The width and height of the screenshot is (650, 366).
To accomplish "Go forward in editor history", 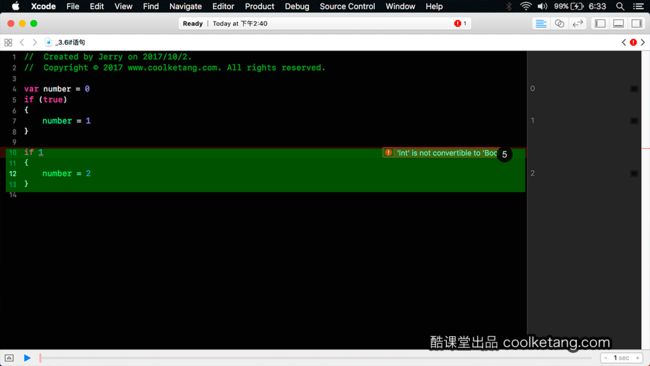I will [x=34, y=42].
